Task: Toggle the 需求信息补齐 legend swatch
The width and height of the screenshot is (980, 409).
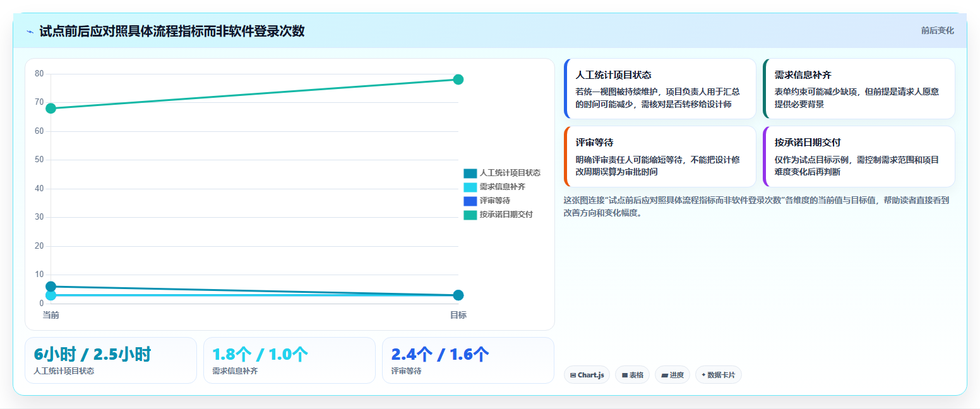Action: [470, 187]
